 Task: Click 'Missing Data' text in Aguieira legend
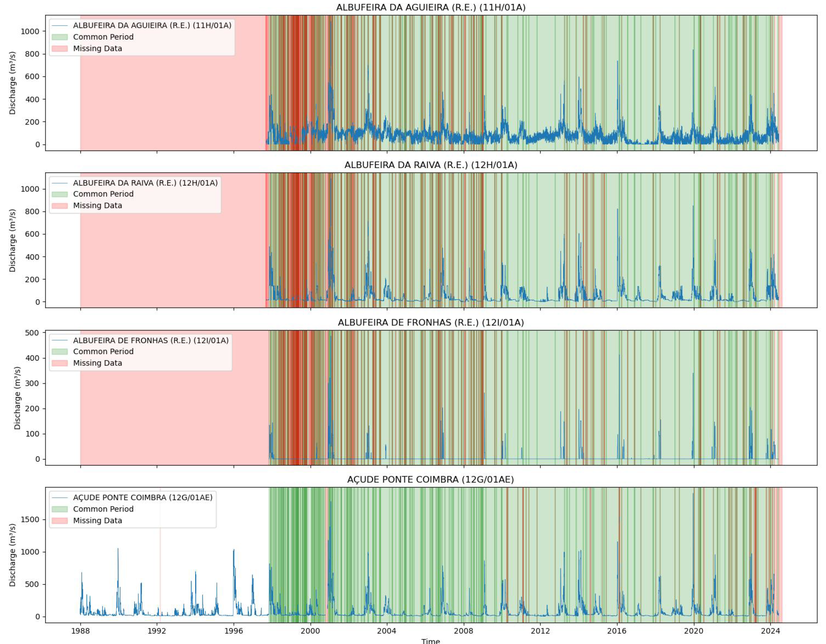pos(98,48)
